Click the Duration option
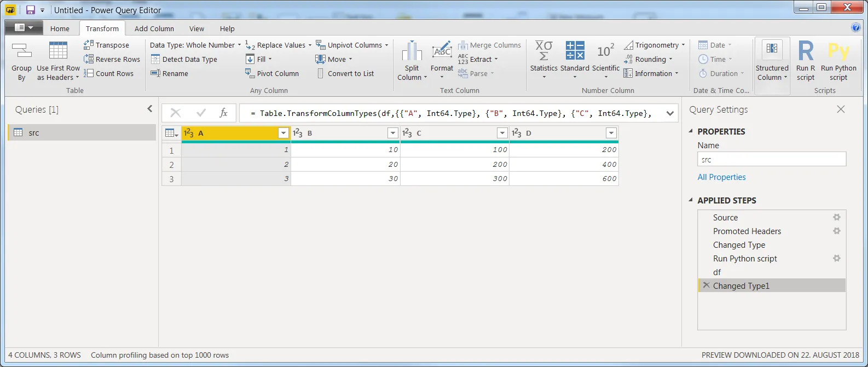This screenshot has width=868, height=367. (721, 73)
